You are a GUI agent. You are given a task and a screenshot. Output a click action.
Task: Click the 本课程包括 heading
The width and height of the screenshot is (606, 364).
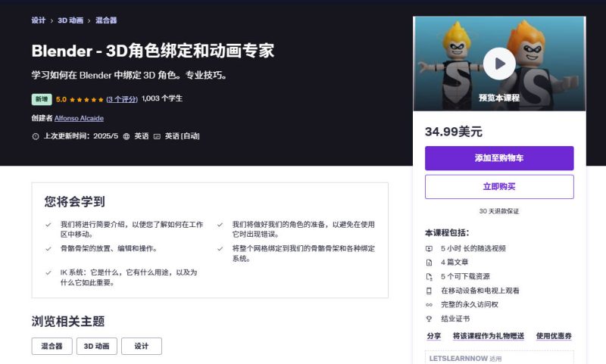click(447, 233)
